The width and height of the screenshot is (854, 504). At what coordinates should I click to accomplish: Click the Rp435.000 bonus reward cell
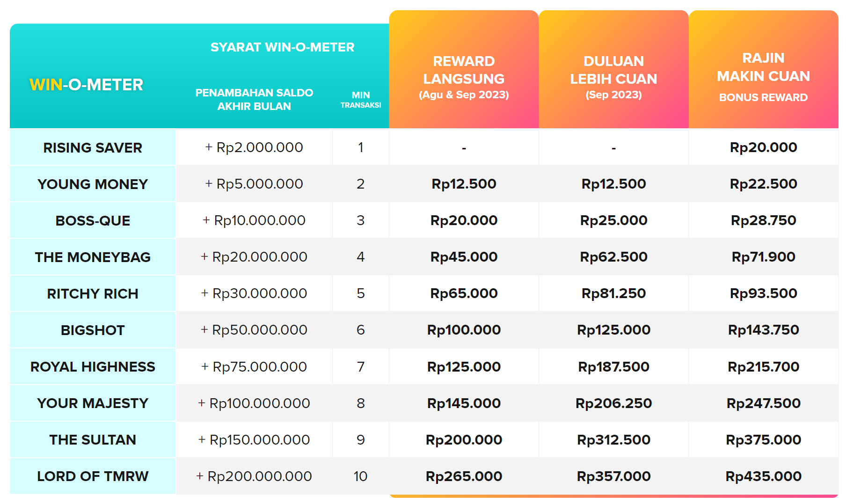pyautogui.click(x=763, y=476)
